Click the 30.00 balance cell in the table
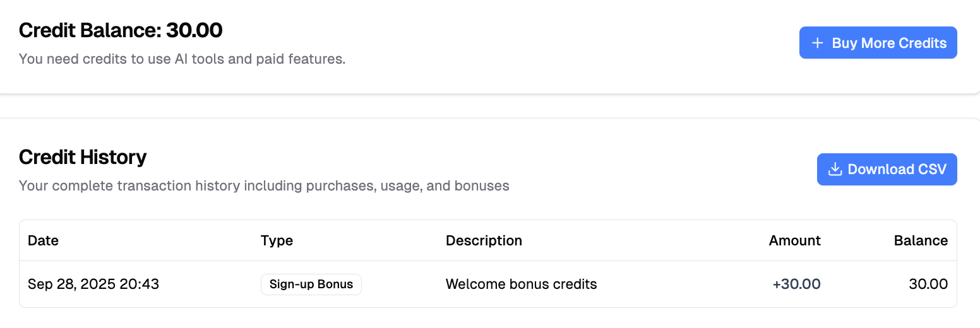The height and width of the screenshot is (328, 980). click(928, 284)
